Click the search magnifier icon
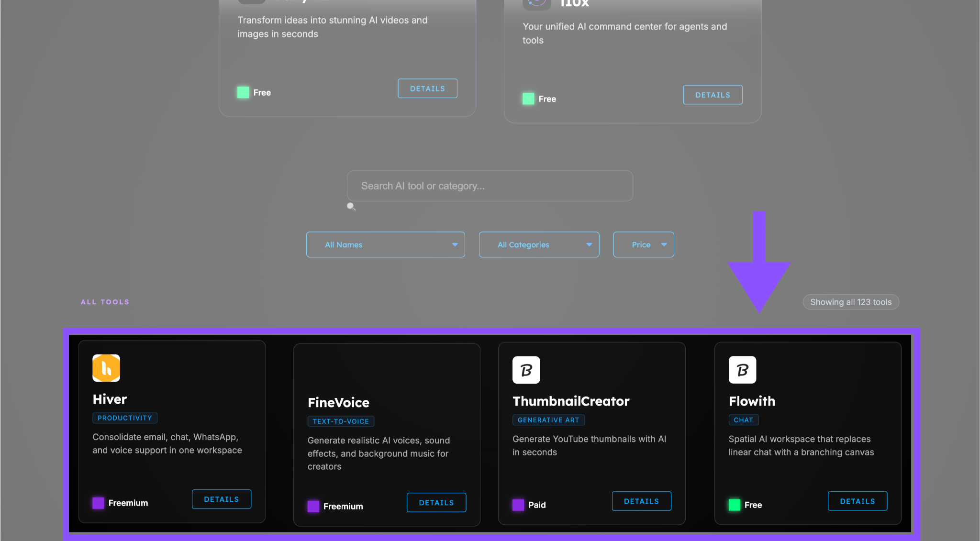Screen dimensions: 980x541 pos(351,206)
